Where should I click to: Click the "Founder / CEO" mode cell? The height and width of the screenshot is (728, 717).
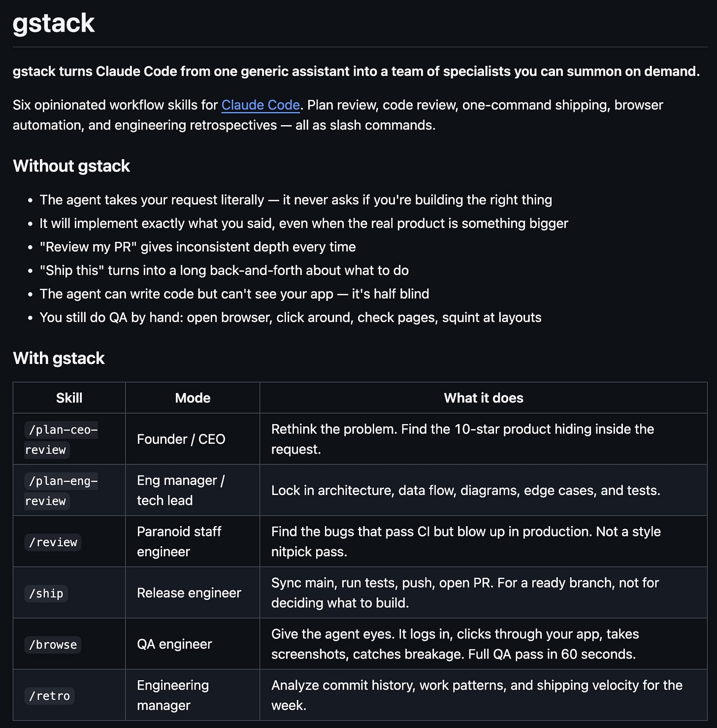181,439
